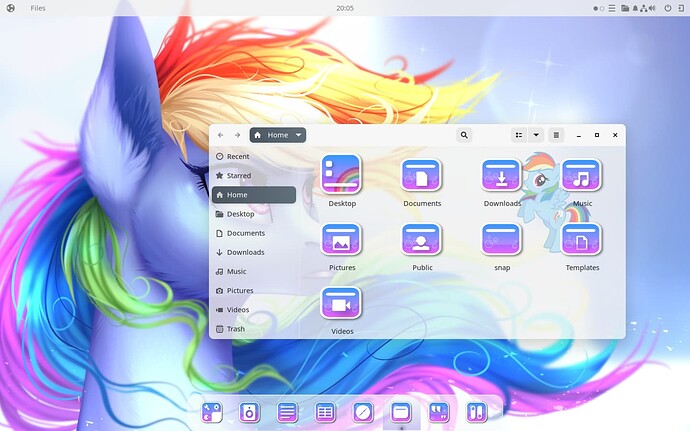Open the clock showing 20:05
The height and width of the screenshot is (431, 690).
click(345, 8)
